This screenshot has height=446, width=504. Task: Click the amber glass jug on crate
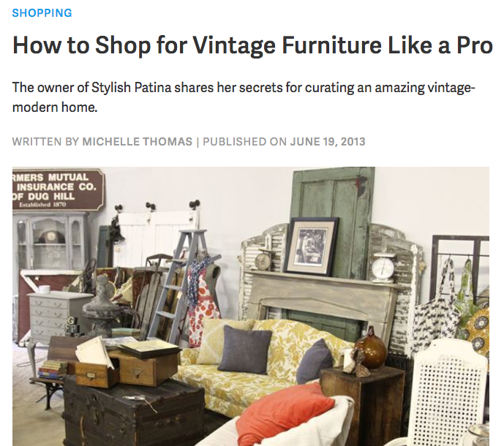pyautogui.click(x=370, y=352)
